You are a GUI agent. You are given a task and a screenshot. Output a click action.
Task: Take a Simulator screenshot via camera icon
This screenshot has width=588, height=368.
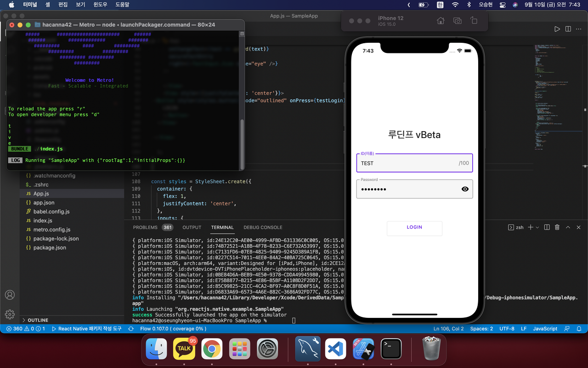pos(457,21)
